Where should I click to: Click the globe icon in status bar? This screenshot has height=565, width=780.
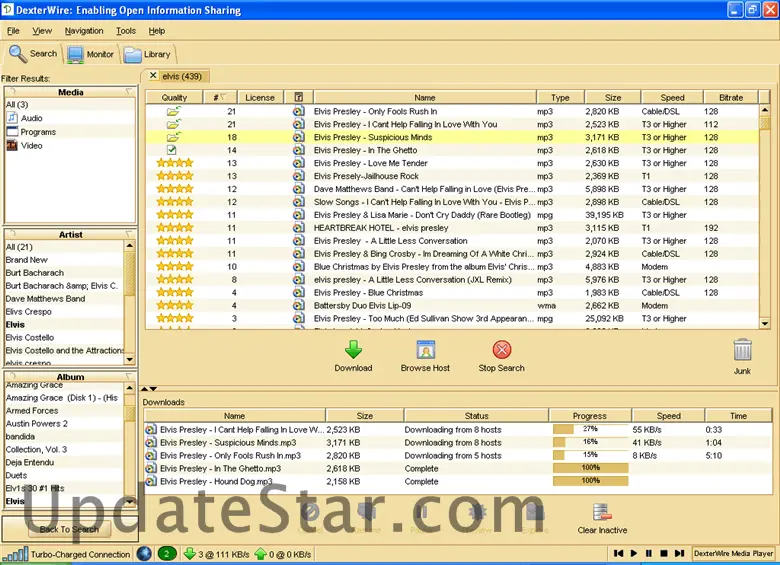point(144,554)
